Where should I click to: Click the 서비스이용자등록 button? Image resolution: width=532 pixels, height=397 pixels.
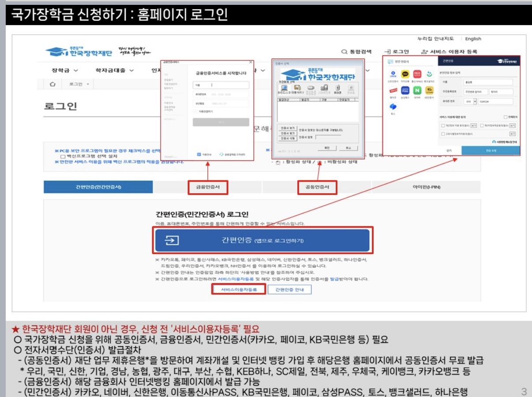click(239, 289)
